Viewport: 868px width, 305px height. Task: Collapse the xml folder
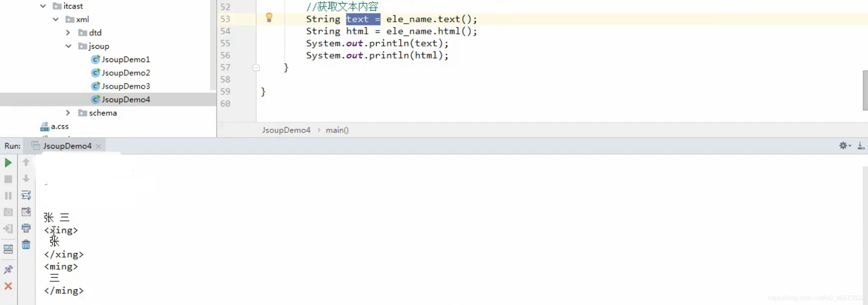pyautogui.click(x=56, y=19)
